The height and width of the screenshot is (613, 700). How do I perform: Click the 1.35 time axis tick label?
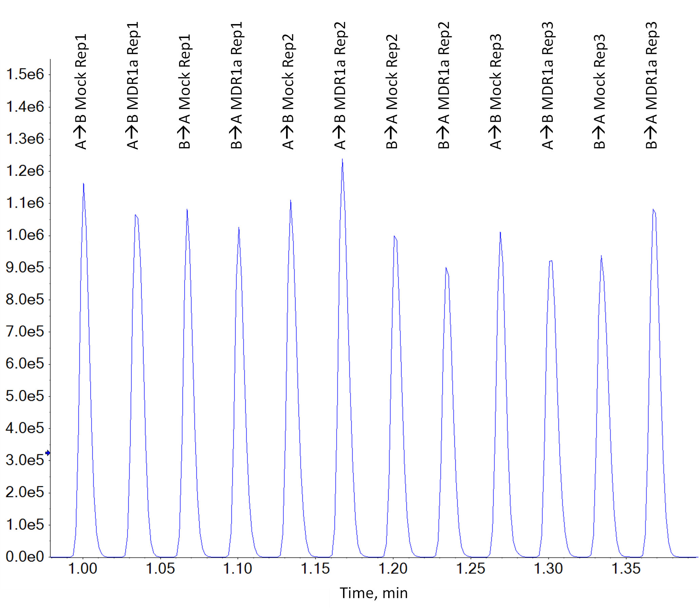tap(626, 569)
